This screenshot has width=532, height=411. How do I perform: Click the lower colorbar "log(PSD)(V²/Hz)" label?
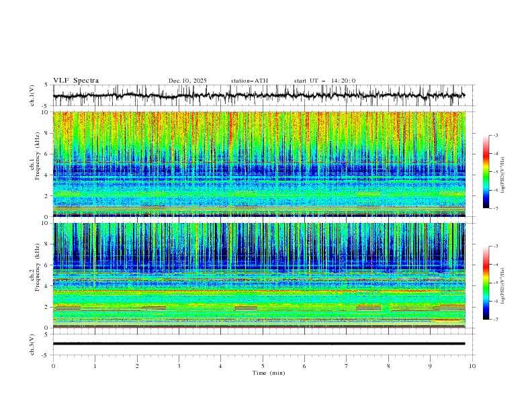[503, 285]
